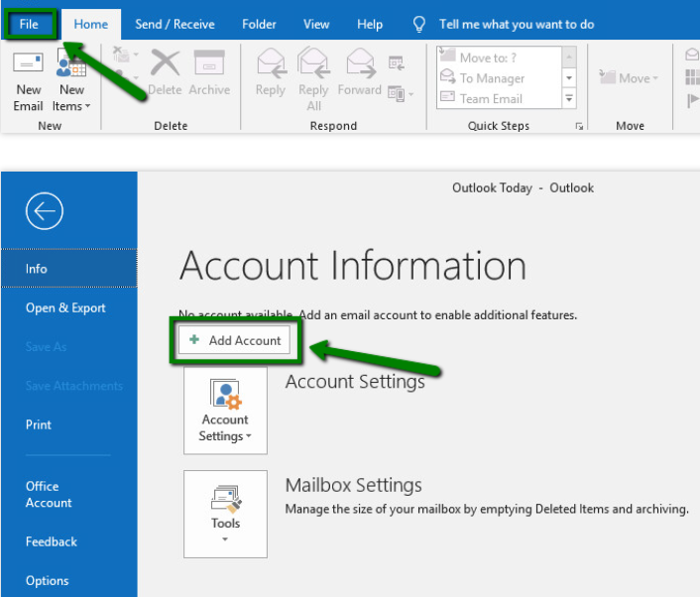This screenshot has height=597, width=700.
Task: Click Quick Steps gallery down arrow
Action: [x=569, y=78]
